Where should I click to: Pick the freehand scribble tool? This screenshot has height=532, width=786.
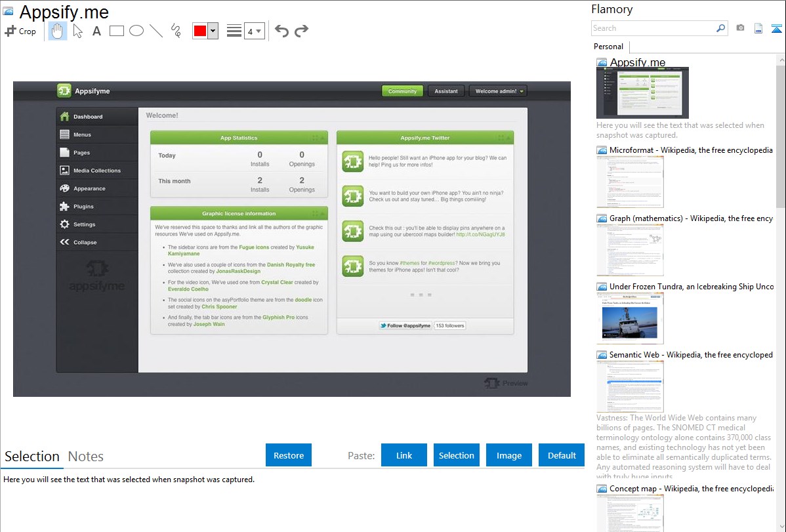pyautogui.click(x=176, y=31)
